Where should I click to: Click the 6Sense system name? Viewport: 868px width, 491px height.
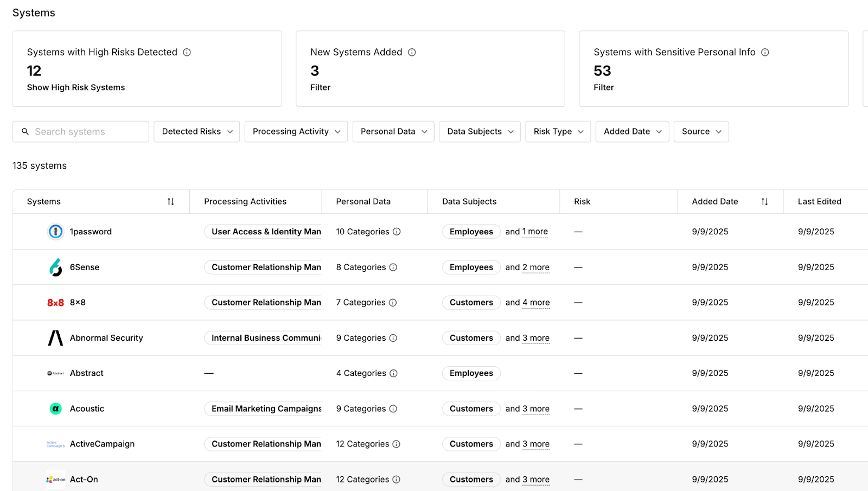point(85,267)
